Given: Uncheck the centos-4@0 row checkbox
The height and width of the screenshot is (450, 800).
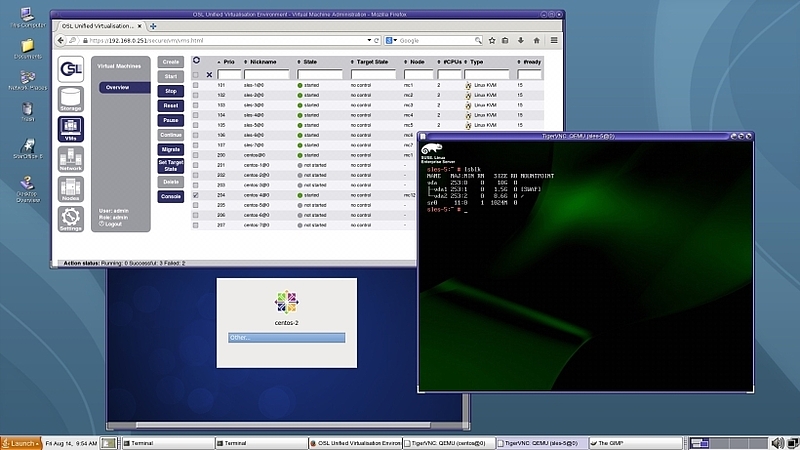Looking at the screenshot, I should pyautogui.click(x=196, y=195).
